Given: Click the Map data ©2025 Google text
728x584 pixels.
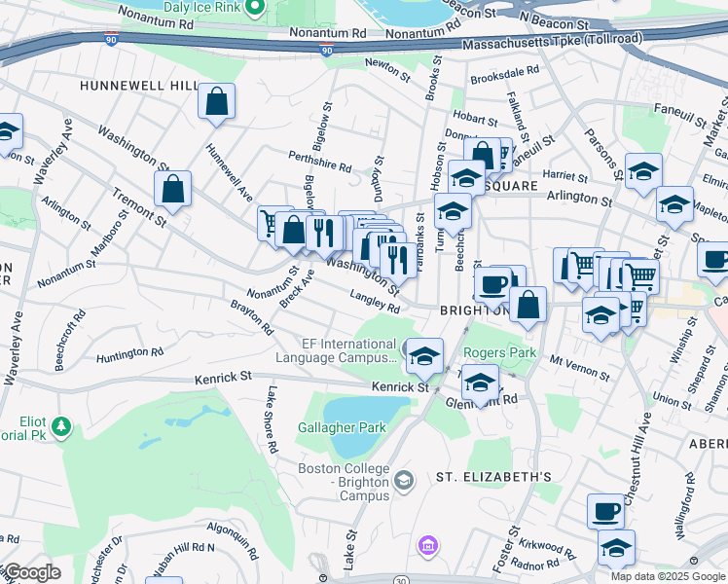Looking at the screenshot, I should pos(667,576).
